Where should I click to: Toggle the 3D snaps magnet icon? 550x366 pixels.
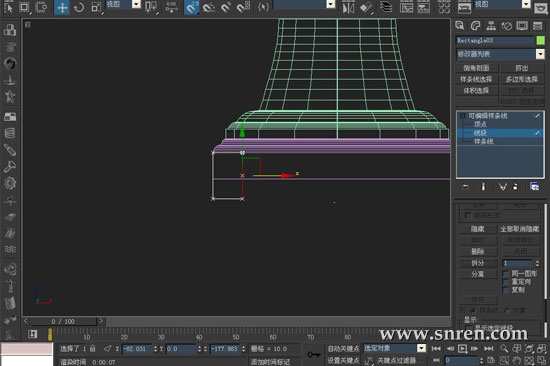point(192,8)
